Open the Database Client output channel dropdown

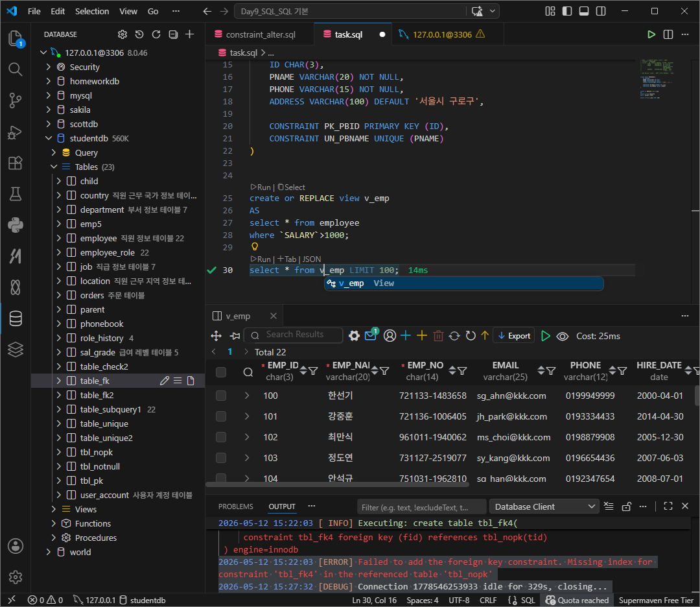point(544,506)
